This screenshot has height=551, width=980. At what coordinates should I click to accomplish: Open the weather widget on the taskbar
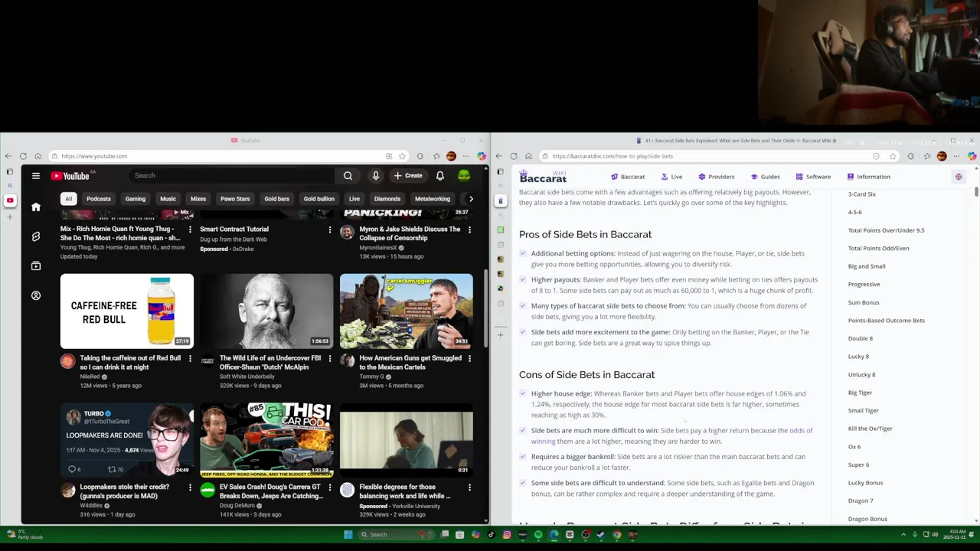pos(27,535)
